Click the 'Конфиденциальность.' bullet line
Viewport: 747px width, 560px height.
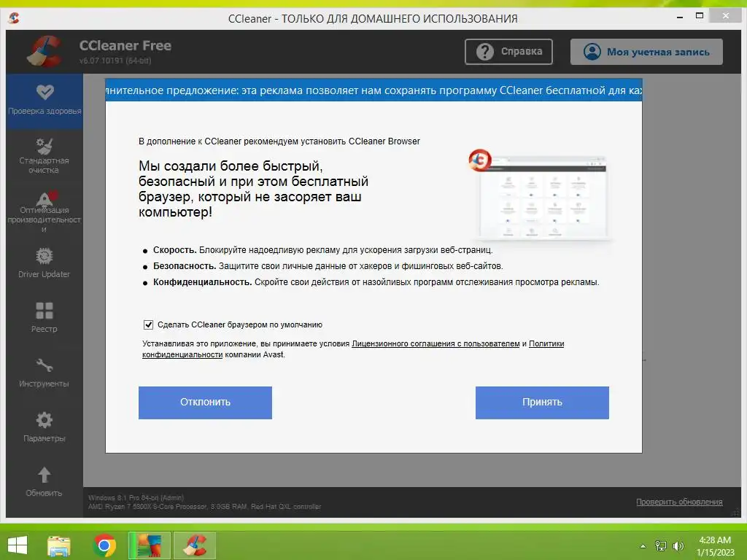point(376,282)
